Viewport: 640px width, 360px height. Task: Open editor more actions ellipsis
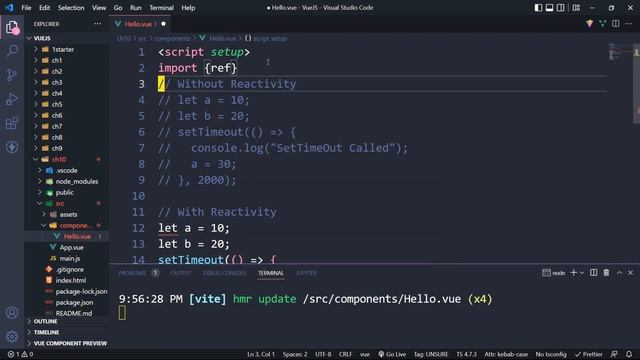pos(629,24)
